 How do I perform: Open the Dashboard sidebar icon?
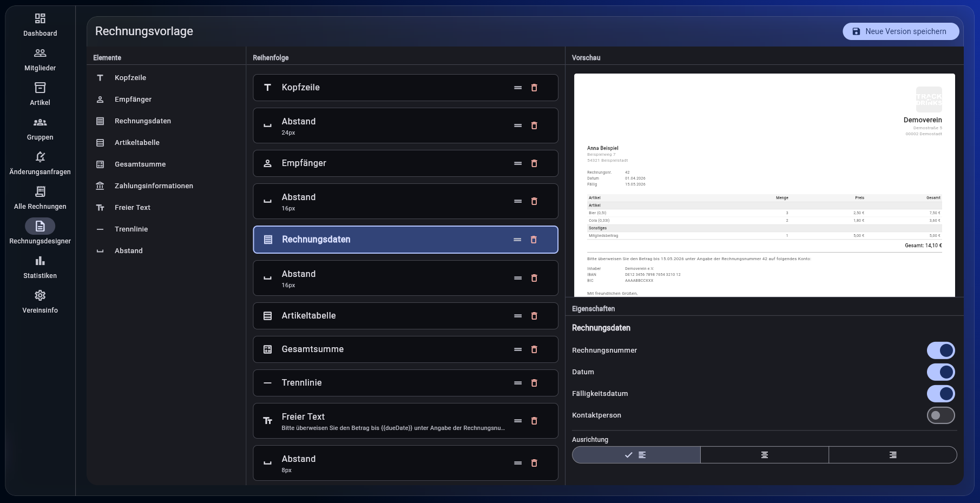[x=40, y=18]
